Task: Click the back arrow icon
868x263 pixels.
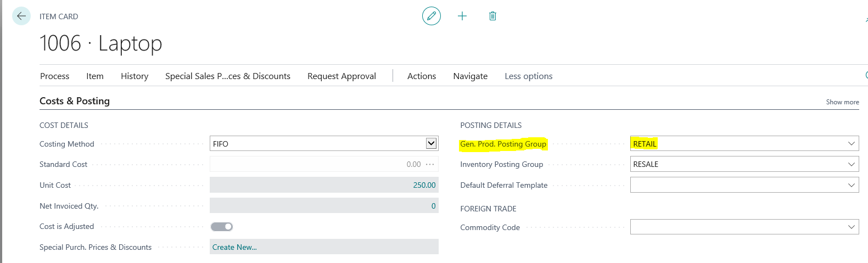Action: tap(21, 16)
